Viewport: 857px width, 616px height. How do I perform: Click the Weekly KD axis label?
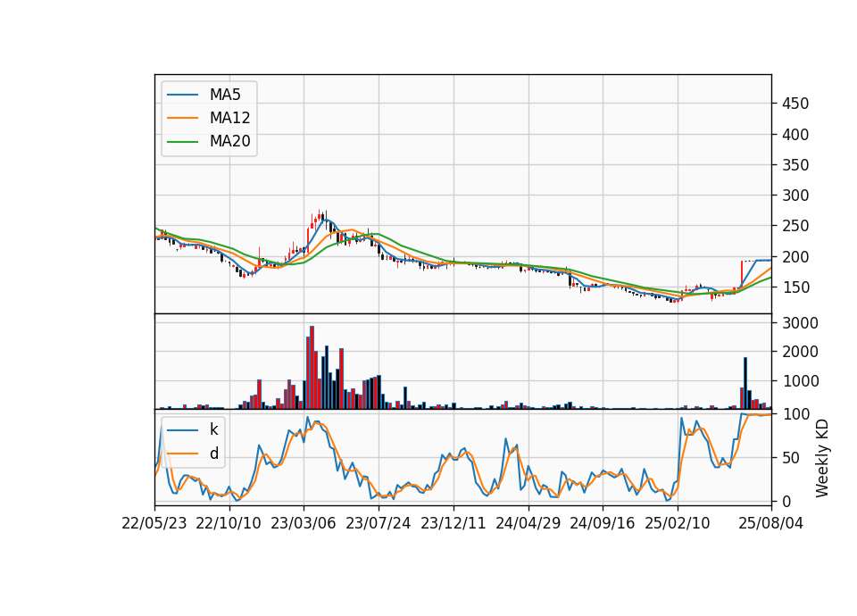pos(822,458)
